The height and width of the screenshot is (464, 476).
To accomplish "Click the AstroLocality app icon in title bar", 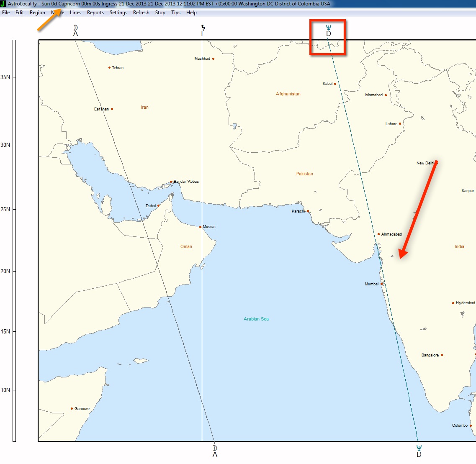I will 3,4.
